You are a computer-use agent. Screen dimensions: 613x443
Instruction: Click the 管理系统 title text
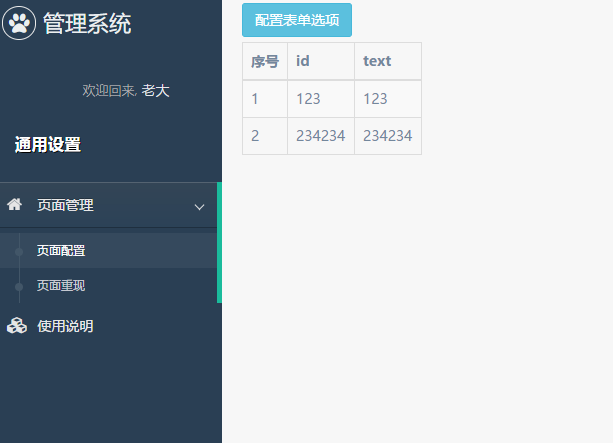coord(87,23)
